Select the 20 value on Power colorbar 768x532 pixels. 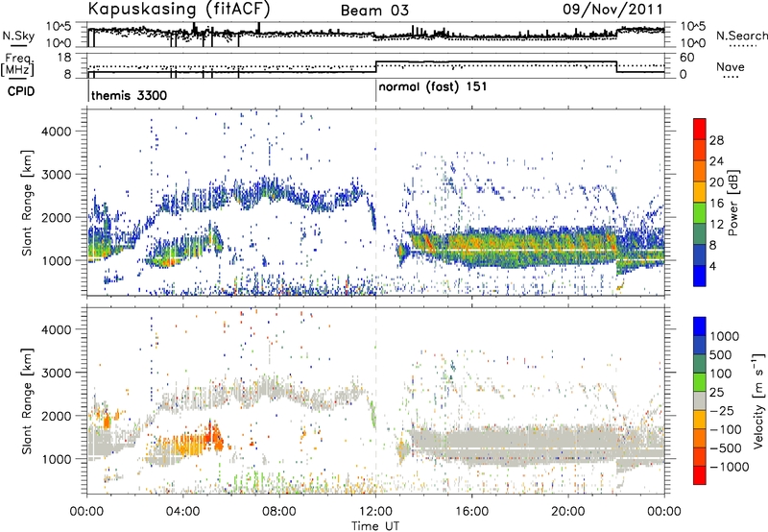click(716, 182)
